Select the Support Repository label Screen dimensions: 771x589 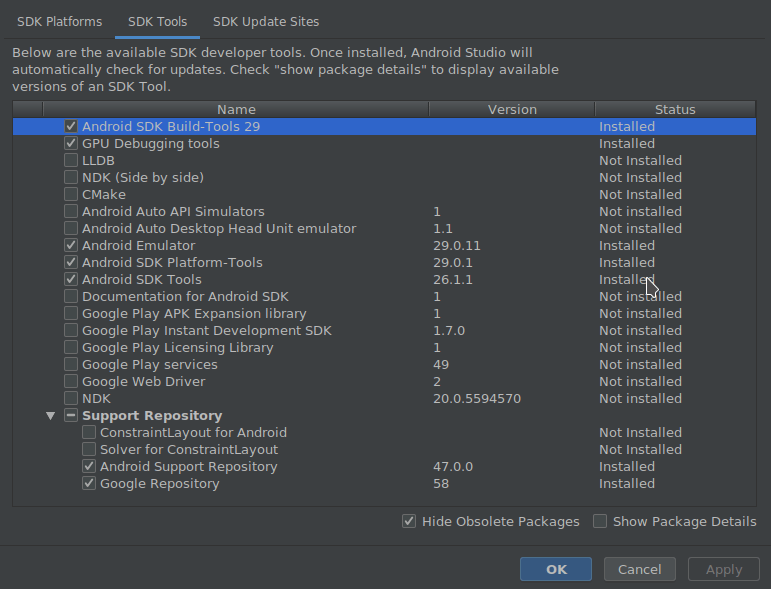152,415
